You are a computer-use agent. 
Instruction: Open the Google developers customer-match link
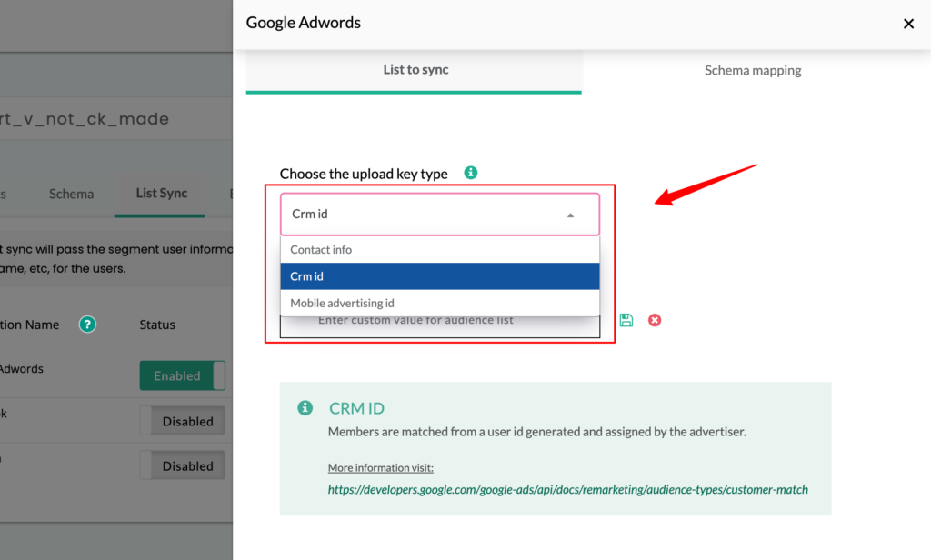(x=567, y=489)
